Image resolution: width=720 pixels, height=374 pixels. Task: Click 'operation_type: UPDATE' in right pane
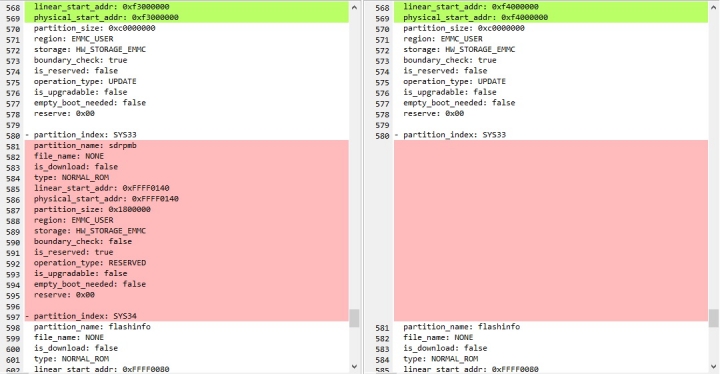click(x=455, y=81)
